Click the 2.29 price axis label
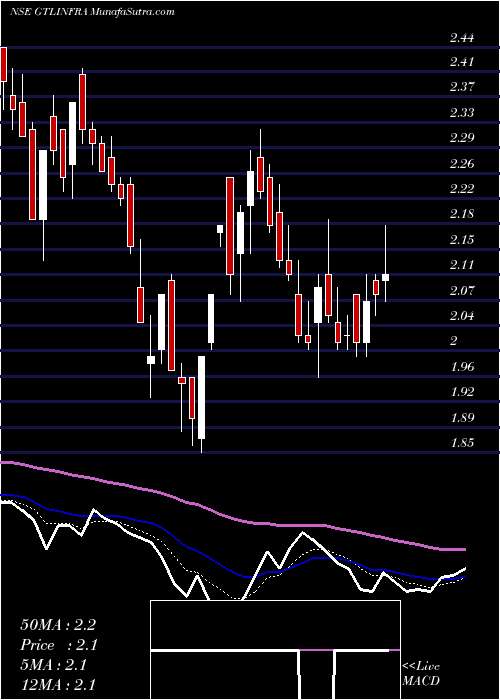The height and width of the screenshot is (700, 500). [x=462, y=137]
